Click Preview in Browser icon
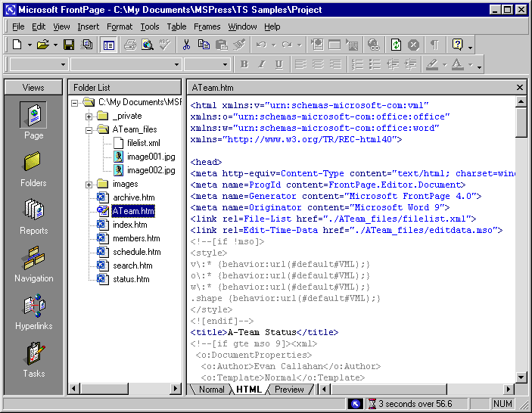Image resolution: width=532 pixels, height=413 pixels. 148,45
